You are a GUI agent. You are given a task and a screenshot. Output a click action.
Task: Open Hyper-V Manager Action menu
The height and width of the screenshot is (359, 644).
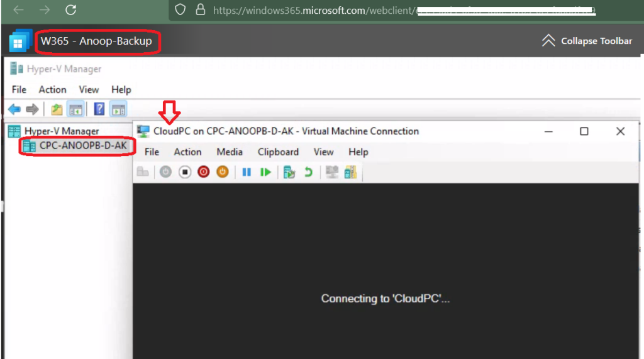(x=53, y=89)
